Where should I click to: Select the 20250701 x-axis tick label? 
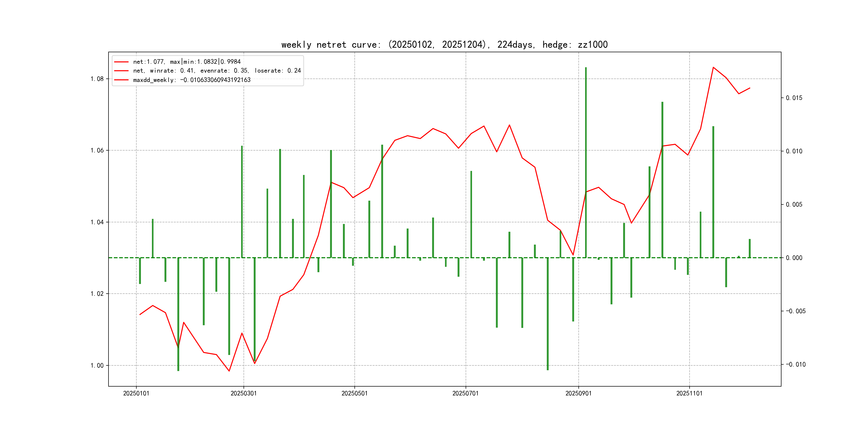[x=465, y=393]
